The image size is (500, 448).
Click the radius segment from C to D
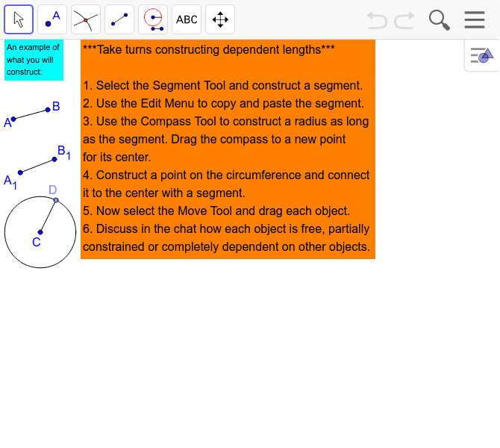(49, 216)
